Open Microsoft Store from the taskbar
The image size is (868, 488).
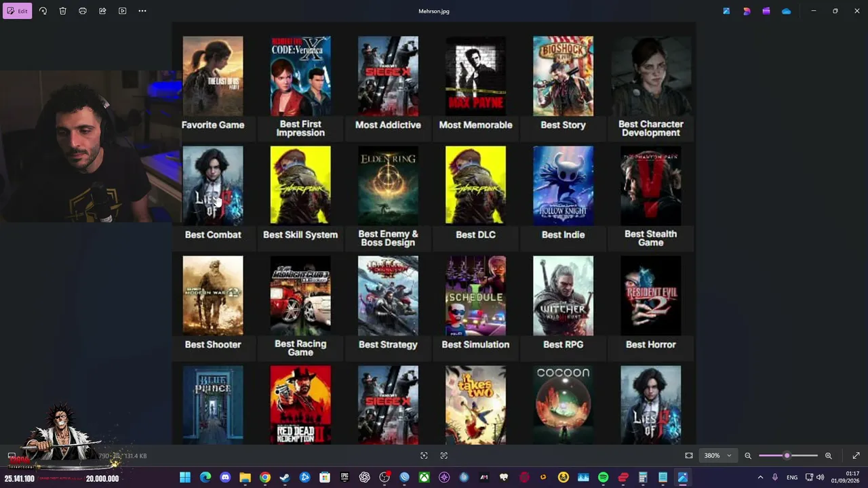[x=325, y=478]
